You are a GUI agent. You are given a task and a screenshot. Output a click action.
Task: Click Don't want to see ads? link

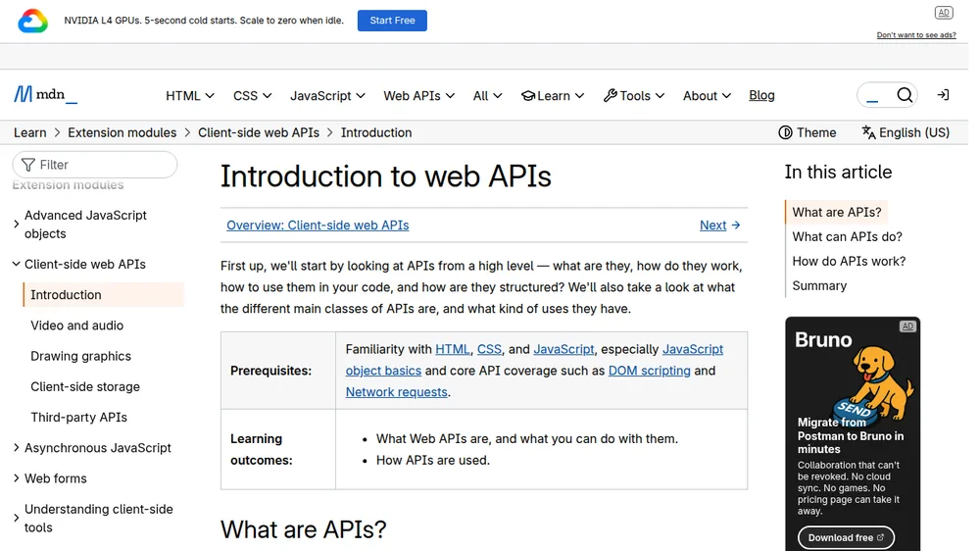point(915,35)
